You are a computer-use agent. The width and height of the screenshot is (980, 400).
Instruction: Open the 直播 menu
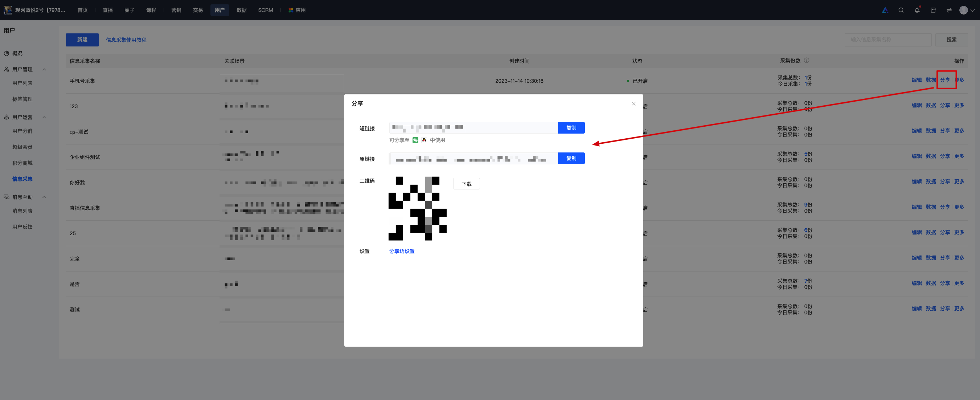point(108,10)
